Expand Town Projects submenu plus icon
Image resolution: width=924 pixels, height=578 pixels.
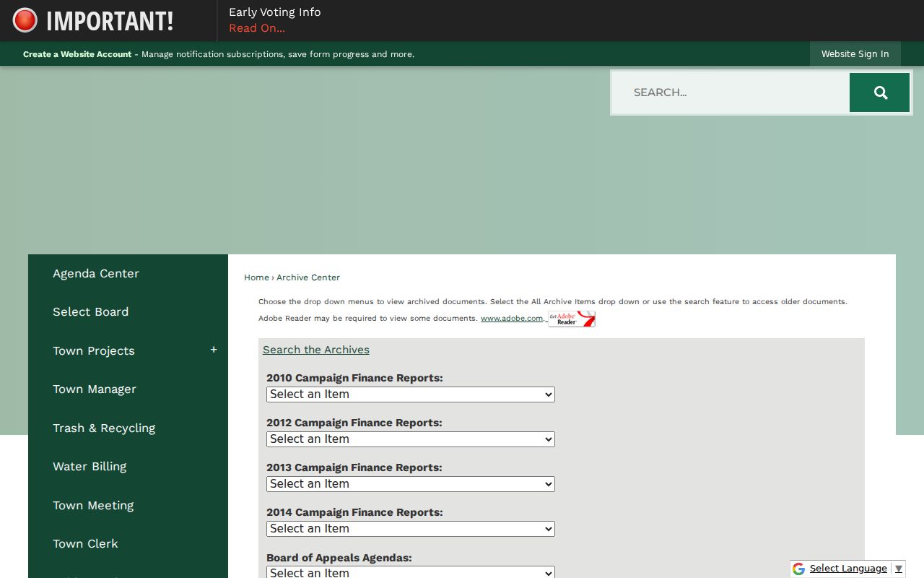214,350
